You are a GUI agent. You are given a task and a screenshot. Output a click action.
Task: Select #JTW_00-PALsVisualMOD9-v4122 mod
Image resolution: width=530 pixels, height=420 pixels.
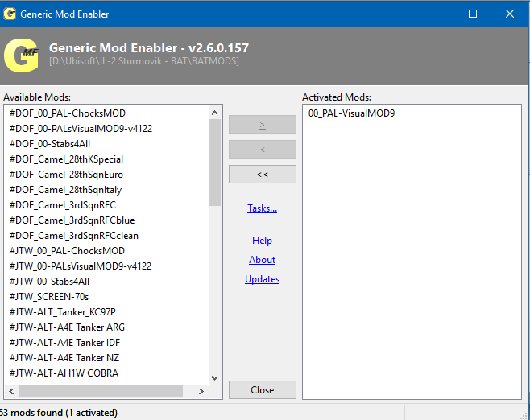81,266
